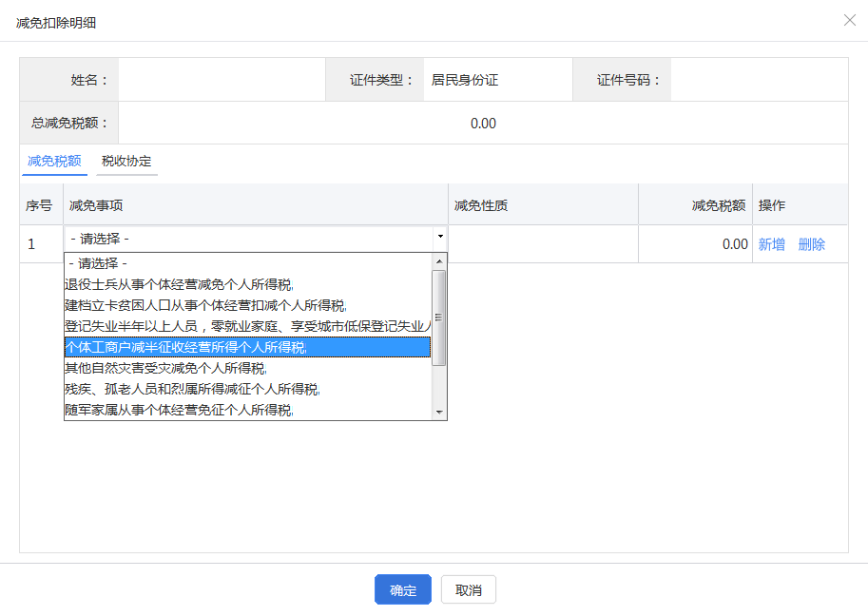This screenshot has width=868, height=616.
Task: Click the 确定 button
Action: (403, 590)
